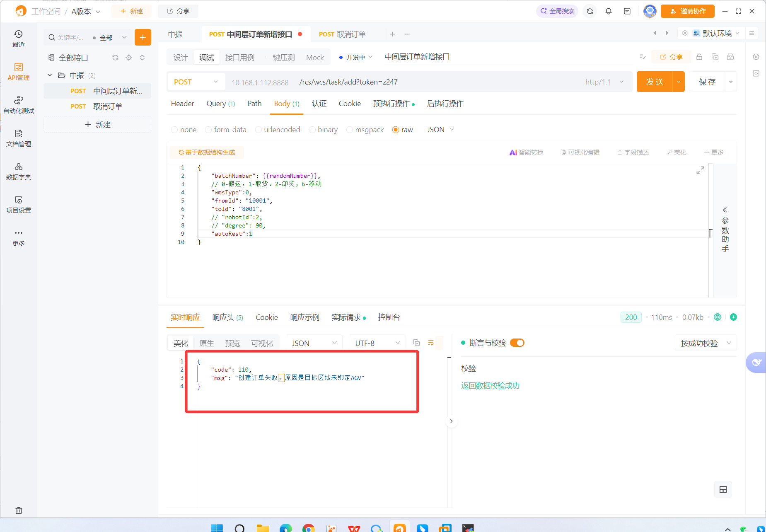766x532 pixels.
Task: Click the orange plus add button
Action: point(143,37)
